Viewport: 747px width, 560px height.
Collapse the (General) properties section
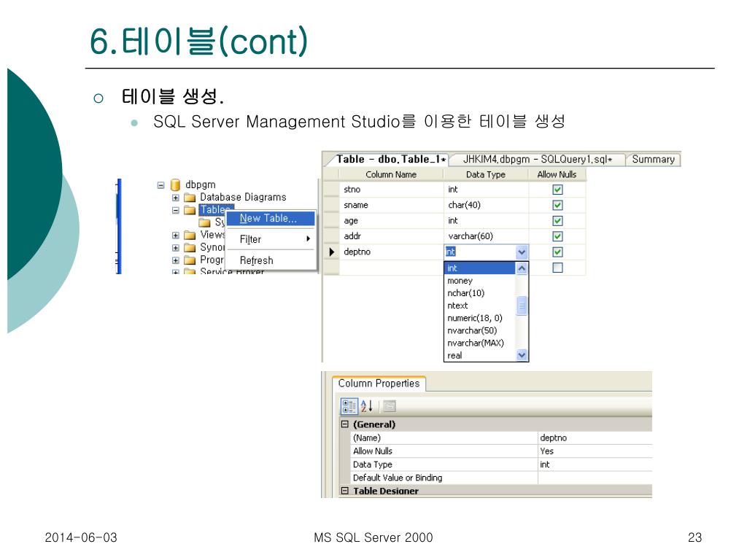(x=345, y=424)
